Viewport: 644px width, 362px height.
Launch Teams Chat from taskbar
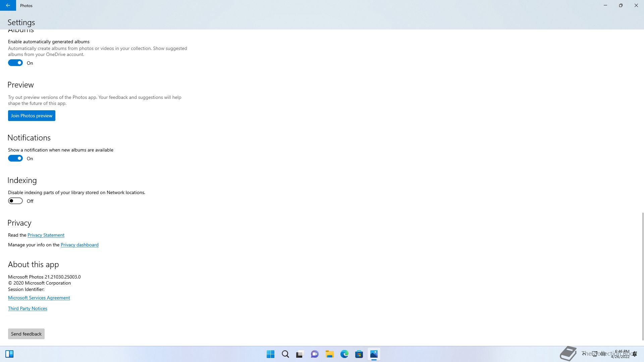pyautogui.click(x=315, y=354)
